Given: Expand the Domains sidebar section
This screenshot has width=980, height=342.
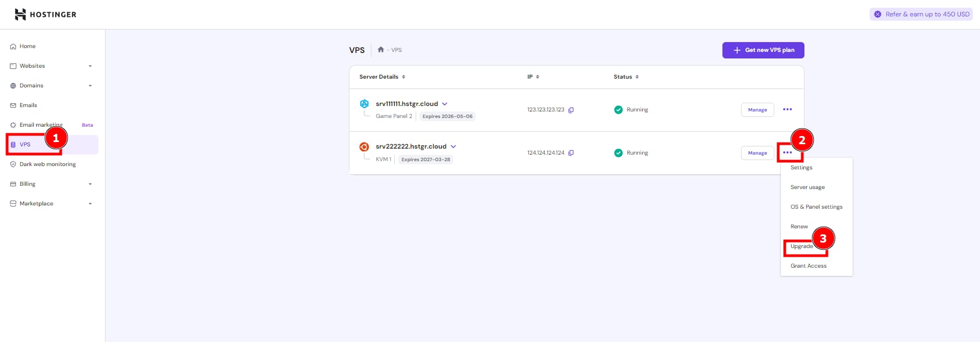Looking at the screenshot, I should 90,86.
